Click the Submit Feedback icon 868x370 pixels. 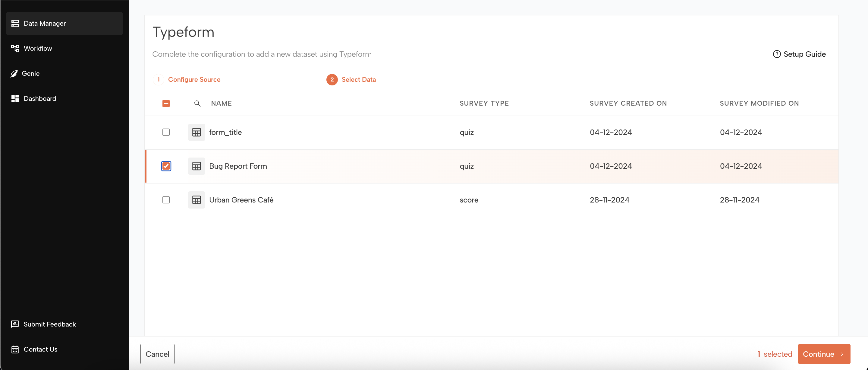[x=15, y=324]
